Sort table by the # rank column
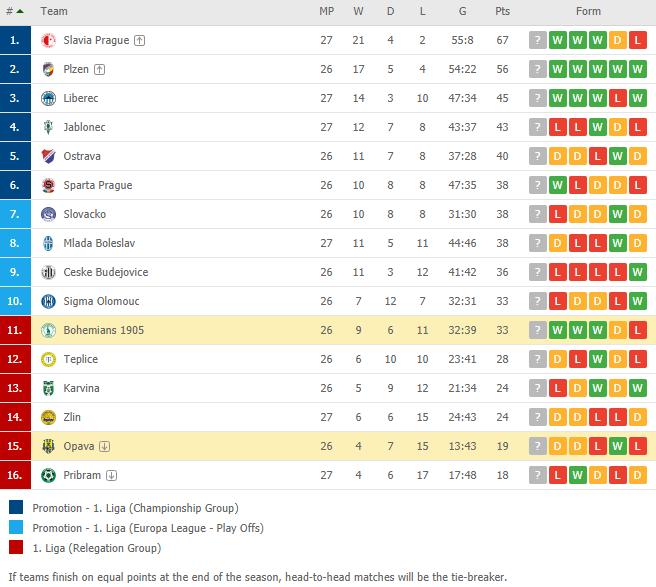The image size is (656, 587). [x=15, y=11]
